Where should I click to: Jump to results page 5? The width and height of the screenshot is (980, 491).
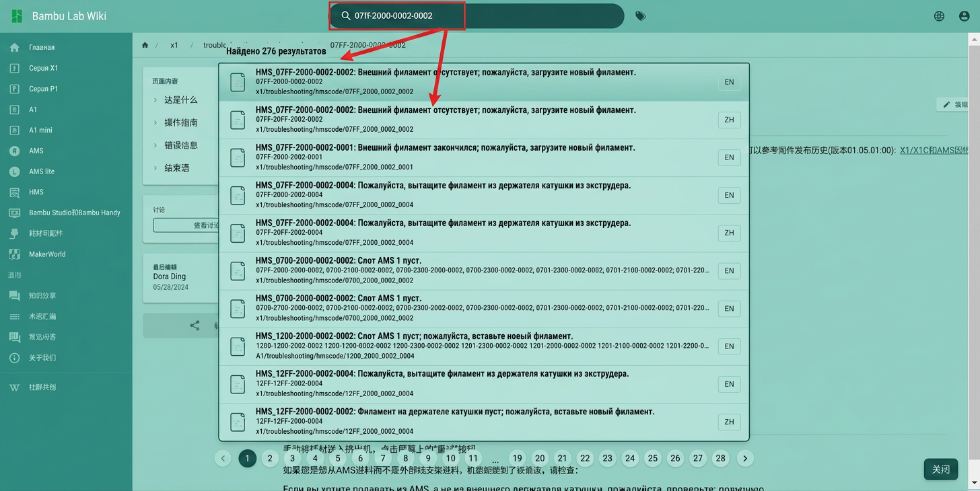pyautogui.click(x=338, y=458)
